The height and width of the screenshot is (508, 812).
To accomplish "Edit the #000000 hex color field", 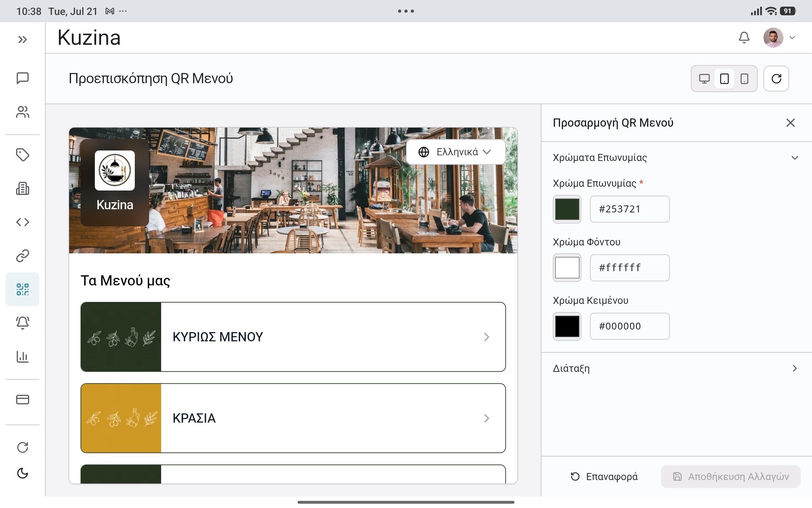I will tap(630, 326).
